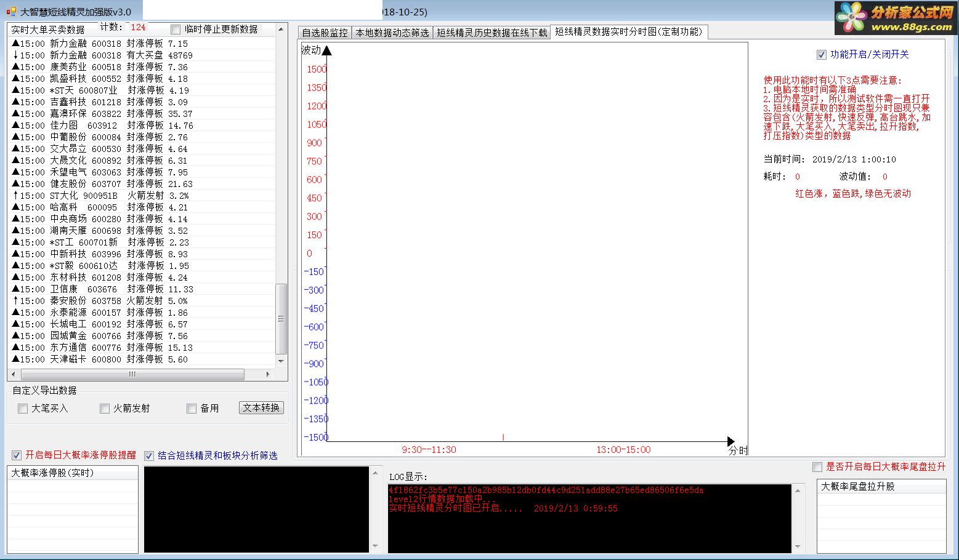Click the red tick marker on chart axis
The height and width of the screenshot is (560, 959).
pos(503,437)
